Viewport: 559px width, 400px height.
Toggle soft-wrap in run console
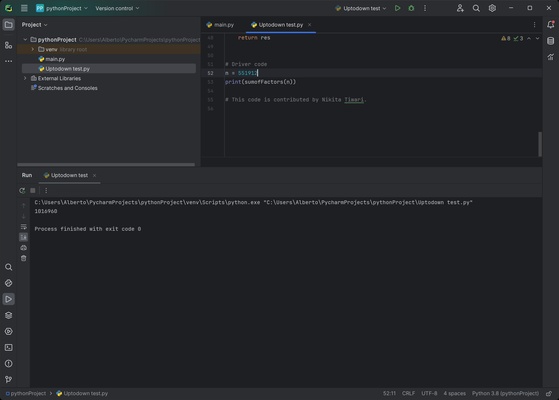click(24, 227)
